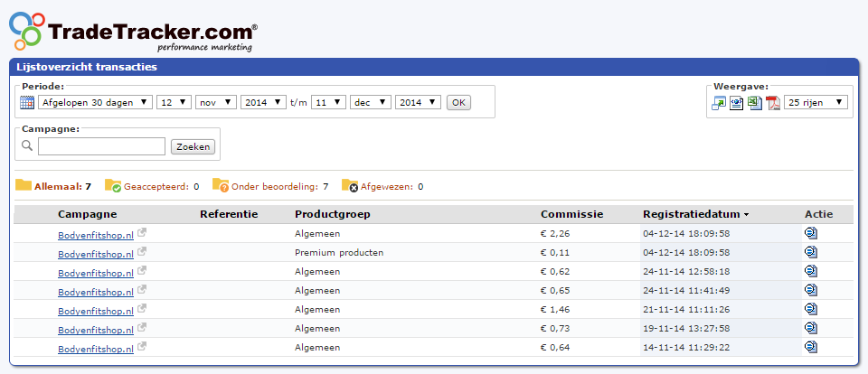Open the end month dropdown showing dec
The height and width of the screenshot is (374, 868).
[x=371, y=102]
